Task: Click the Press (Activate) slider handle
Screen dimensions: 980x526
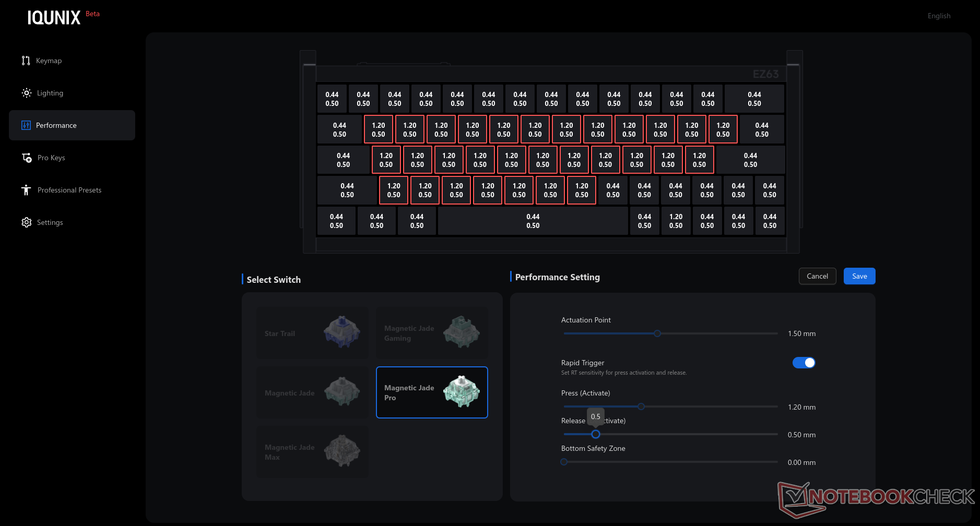Action: click(641, 407)
